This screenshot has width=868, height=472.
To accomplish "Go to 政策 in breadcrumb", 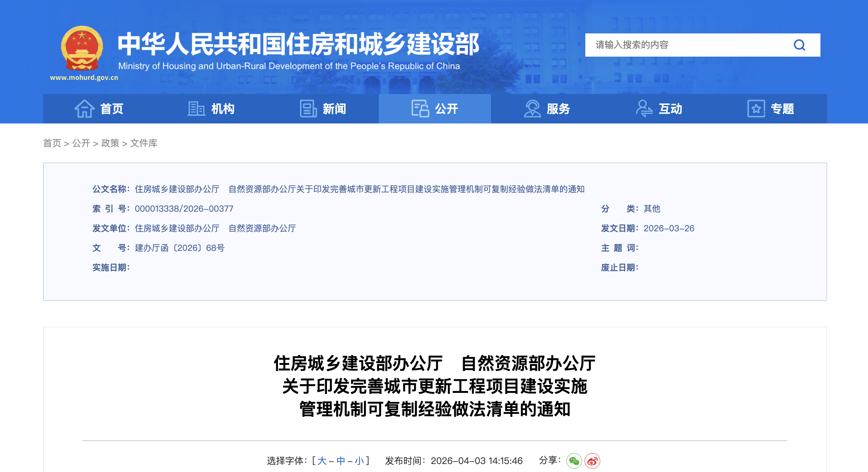I will tap(110, 143).
